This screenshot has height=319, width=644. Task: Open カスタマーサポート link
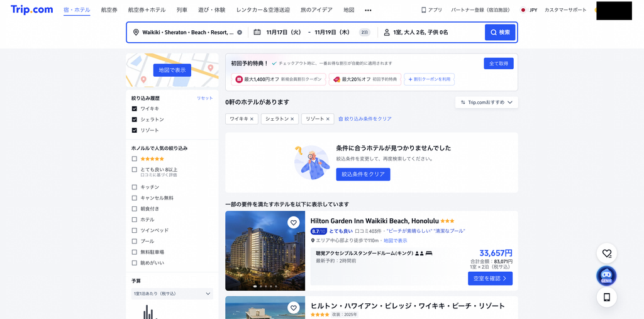tap(565, 10)
